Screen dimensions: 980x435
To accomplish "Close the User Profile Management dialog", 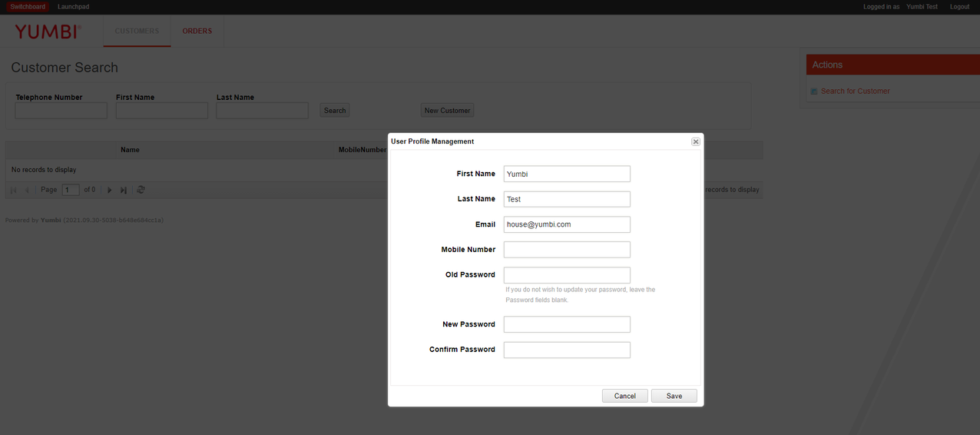I will pos(695,141).
